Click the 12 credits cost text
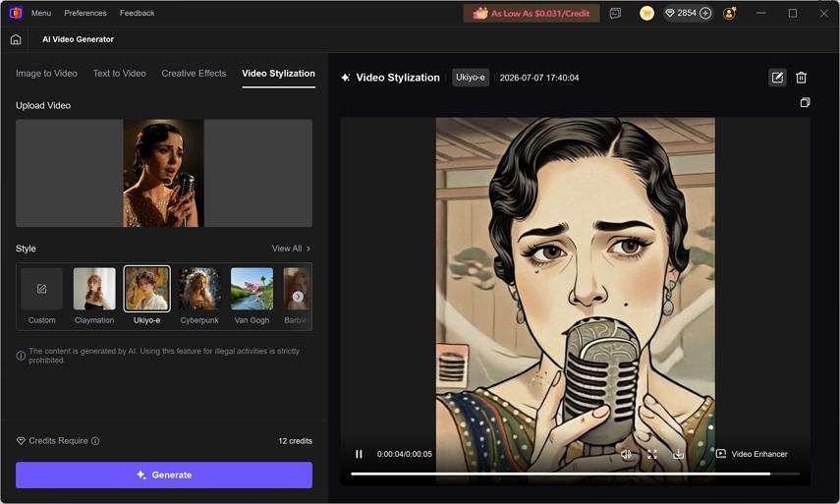Viewport: 840px width, 504px height. coord(295,441)
